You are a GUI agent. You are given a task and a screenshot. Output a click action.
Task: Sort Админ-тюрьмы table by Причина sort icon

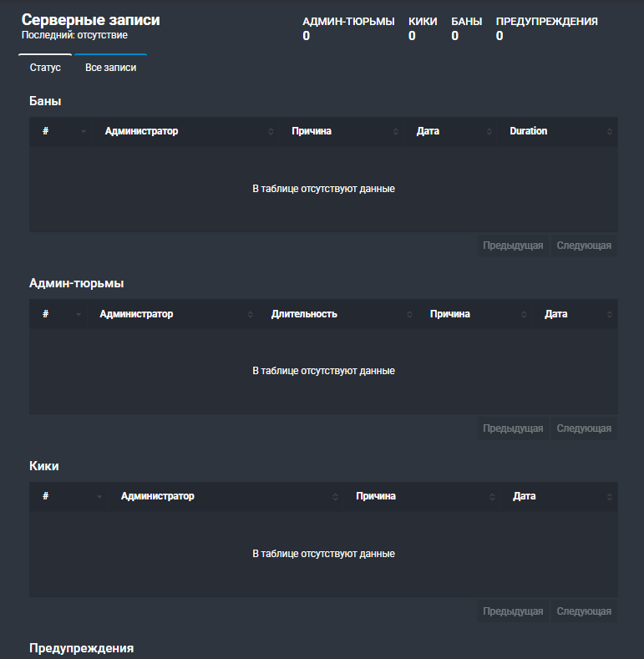pyautogui.click(x=524, y=314)
